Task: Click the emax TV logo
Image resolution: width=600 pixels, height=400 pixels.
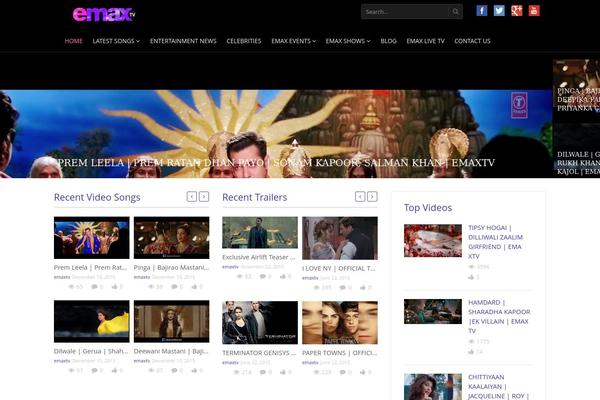Action: coord(104,14)
